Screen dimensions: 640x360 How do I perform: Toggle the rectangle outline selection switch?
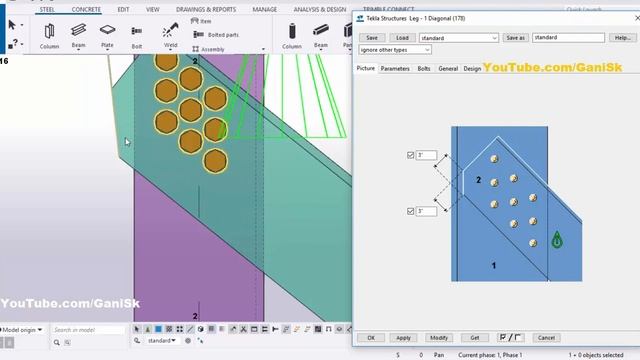click(x=254, y=329)
